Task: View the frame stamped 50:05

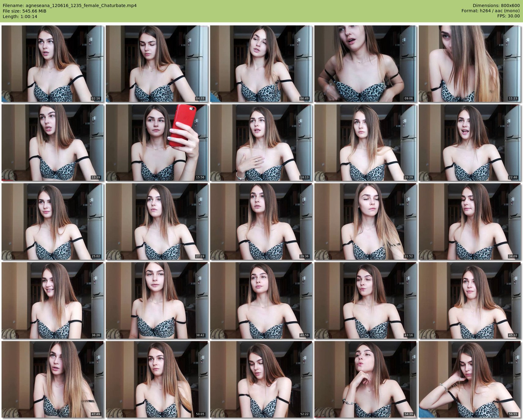Action: point(157,379)
